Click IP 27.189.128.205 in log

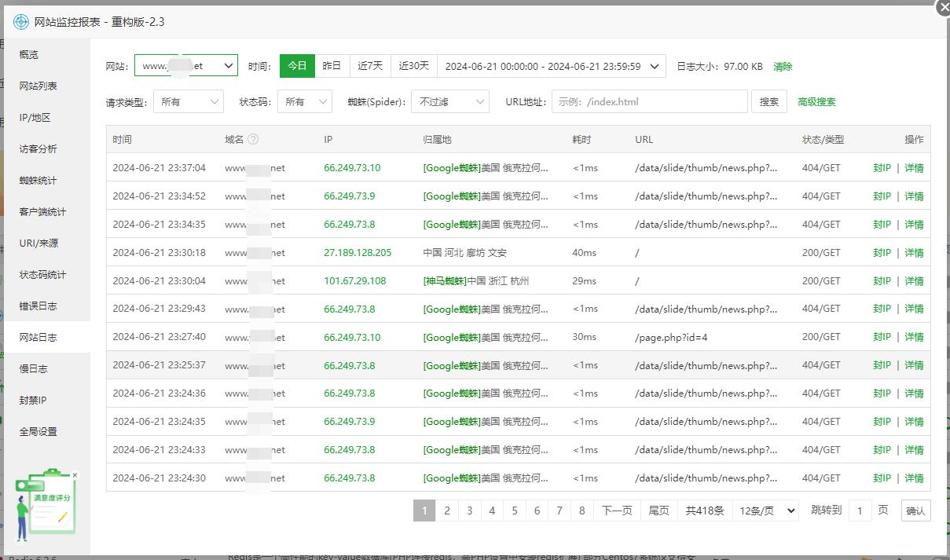358,253
